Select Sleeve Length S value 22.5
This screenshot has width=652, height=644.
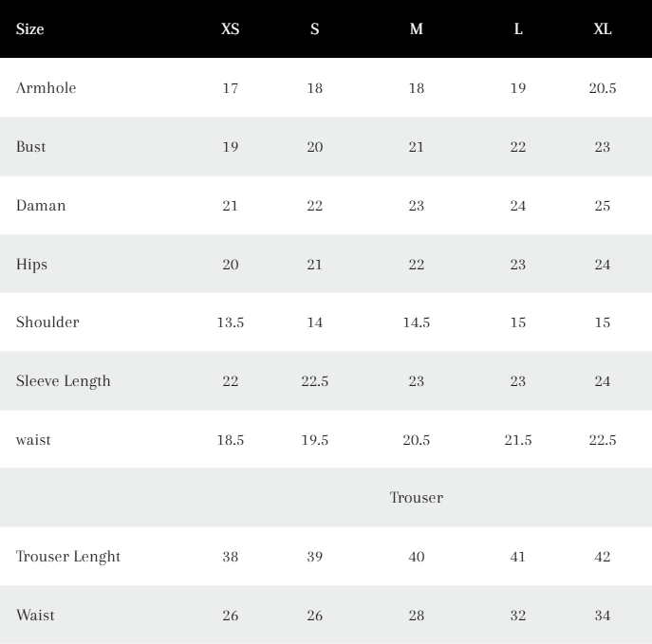[x=315, y=381]
